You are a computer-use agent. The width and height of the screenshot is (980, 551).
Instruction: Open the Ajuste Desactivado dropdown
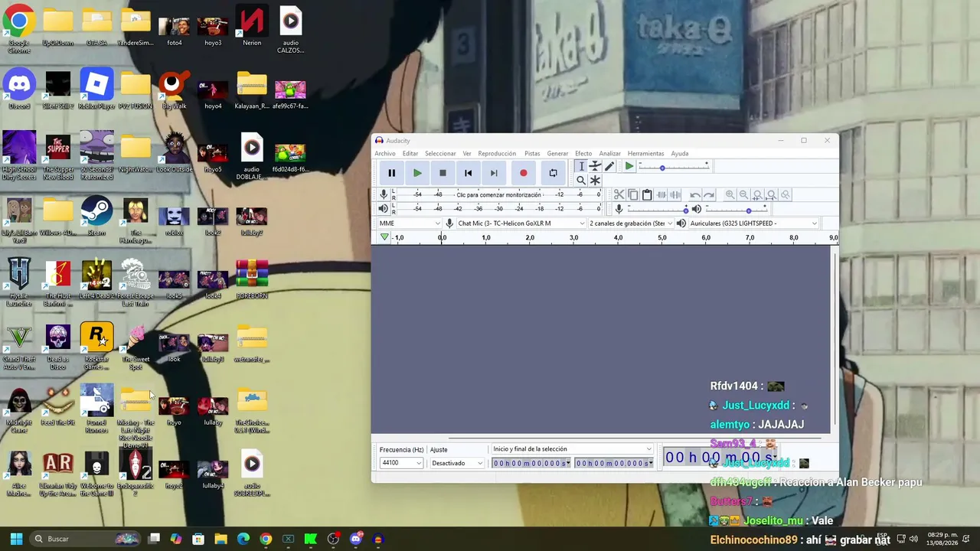point(457,463)
